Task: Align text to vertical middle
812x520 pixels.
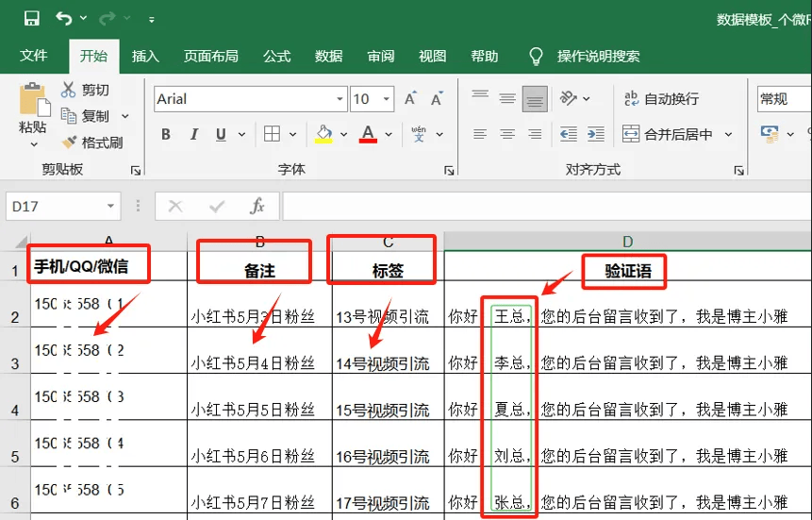Action: tap(507, 97)
